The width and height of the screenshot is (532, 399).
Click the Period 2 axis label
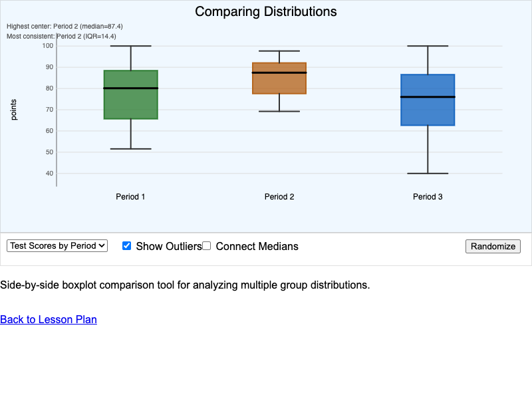pyautogui.click(x=279, y=197)
